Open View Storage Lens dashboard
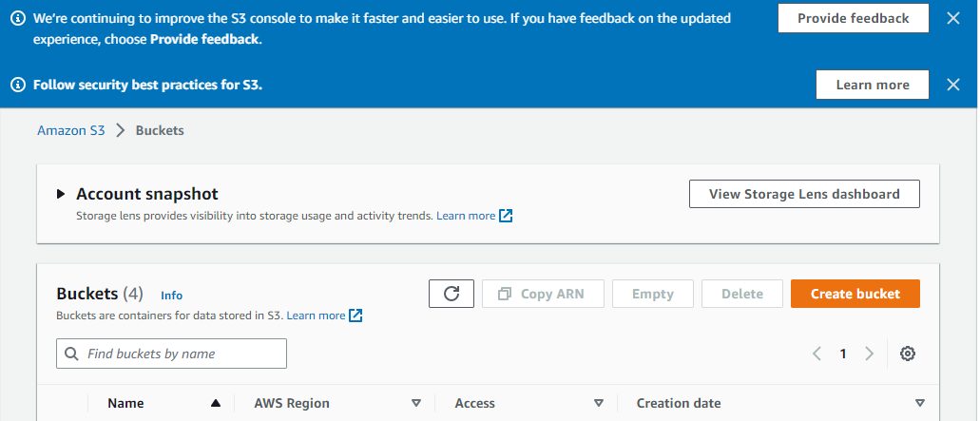This screenshot has width=980, height=421. (804, 194)
